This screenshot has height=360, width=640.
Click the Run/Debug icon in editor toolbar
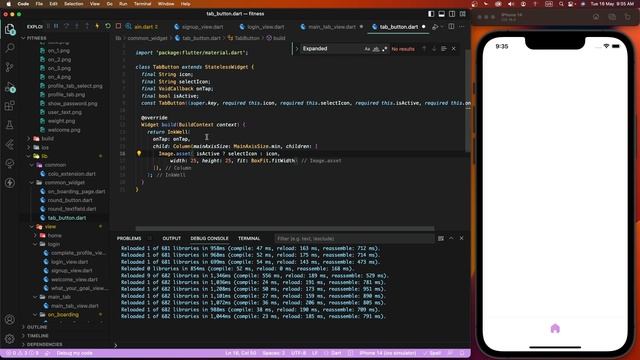(x=436, y=27)
